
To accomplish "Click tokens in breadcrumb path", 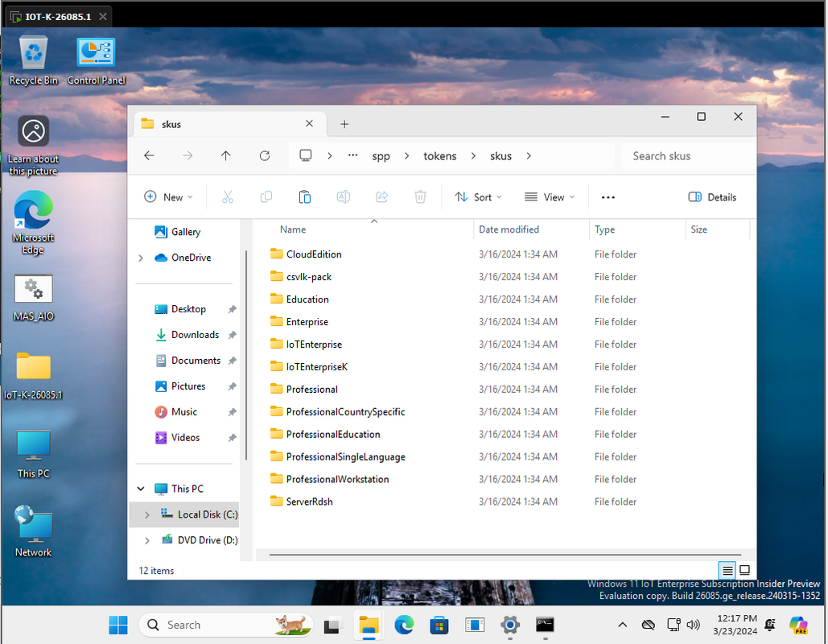I will coord(440,156).
